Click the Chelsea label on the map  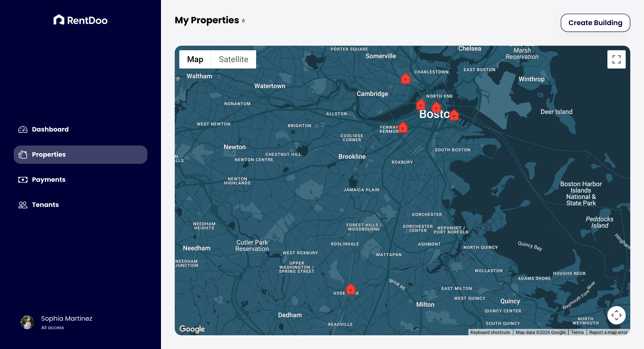click(x=470, y=48)
